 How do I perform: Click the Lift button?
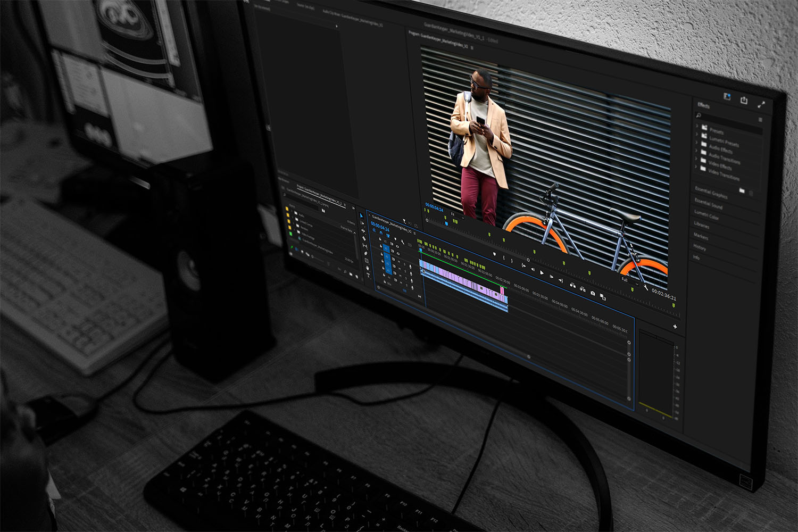[573, 285]
